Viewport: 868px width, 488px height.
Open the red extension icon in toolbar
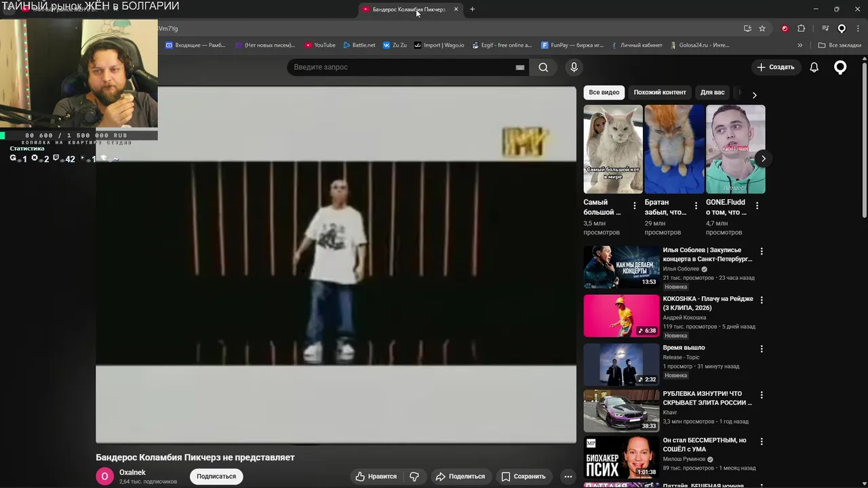click(x=785, y=28)
